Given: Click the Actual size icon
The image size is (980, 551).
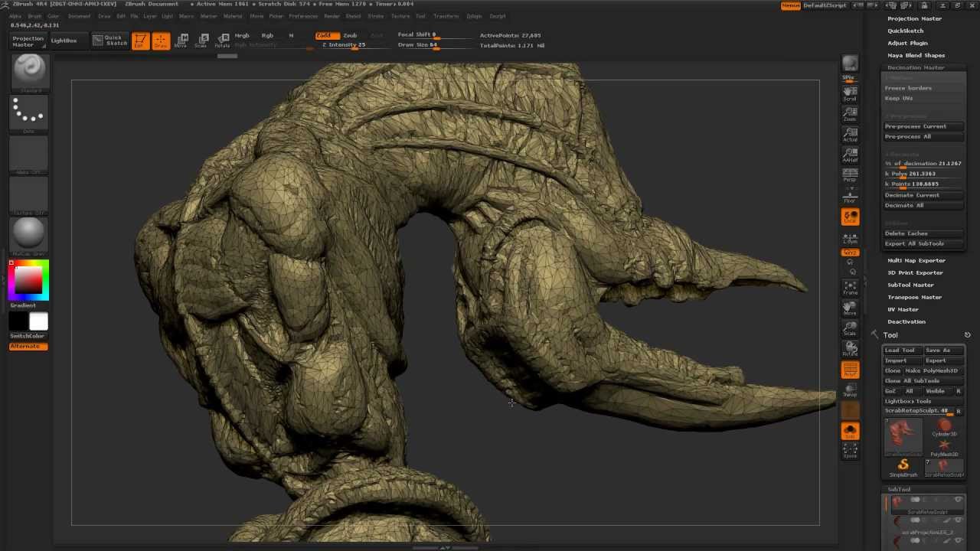Looking at the screenshot, I should tap(850, 135).
